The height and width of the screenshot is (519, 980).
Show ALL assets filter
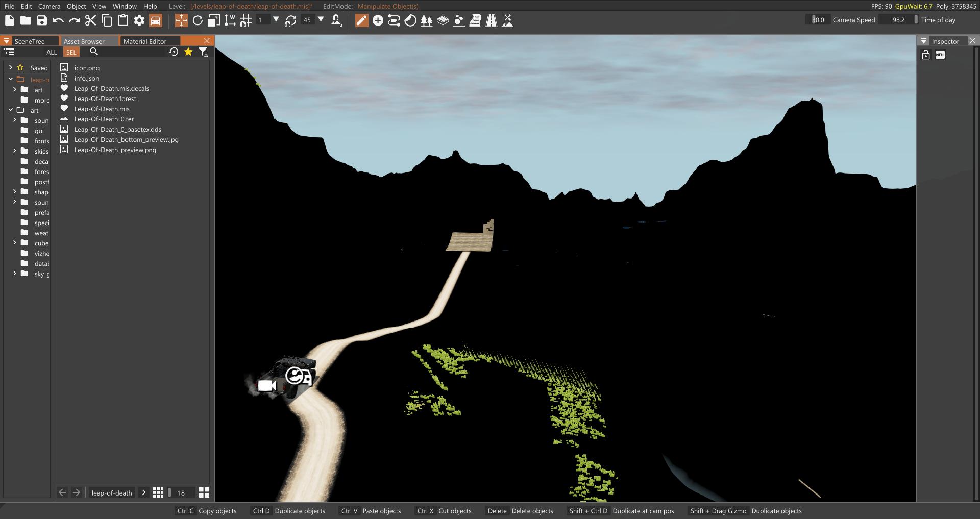[52, 52]
